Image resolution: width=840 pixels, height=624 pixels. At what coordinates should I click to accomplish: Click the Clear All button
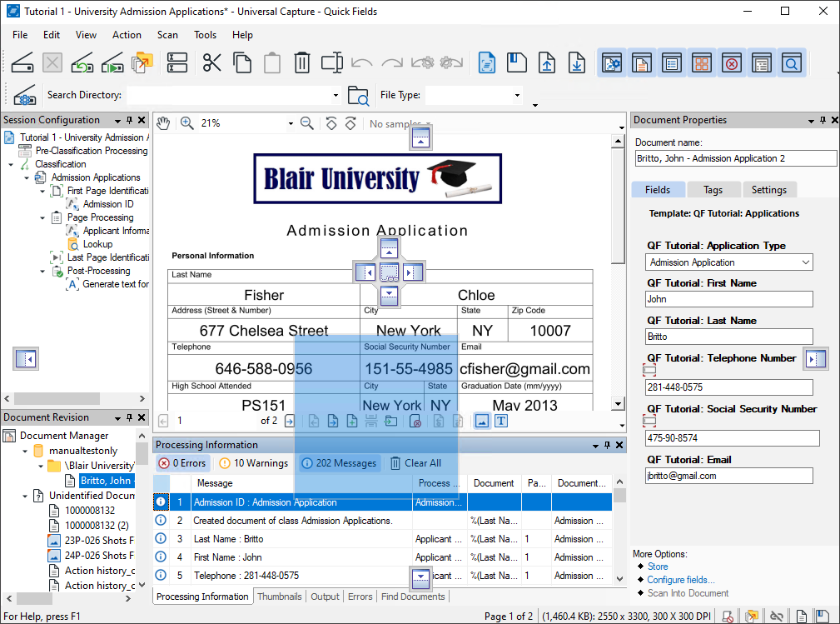[415, 463]
